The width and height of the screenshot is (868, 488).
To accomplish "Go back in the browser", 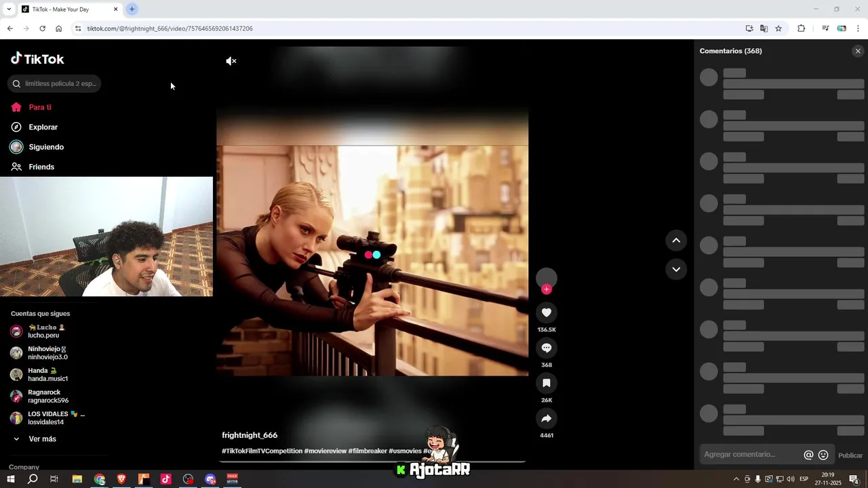I will pyautogui.click(x=9, y=28).
